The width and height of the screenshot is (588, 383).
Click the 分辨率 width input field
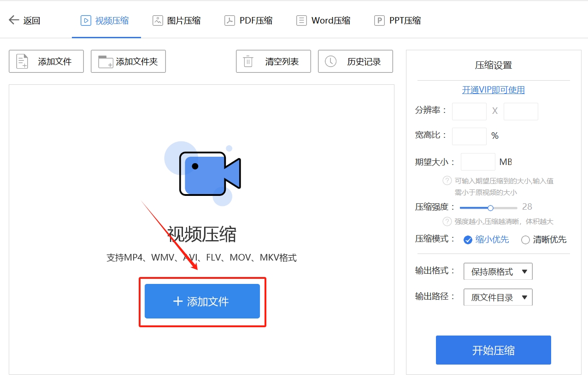coord(469,111)
